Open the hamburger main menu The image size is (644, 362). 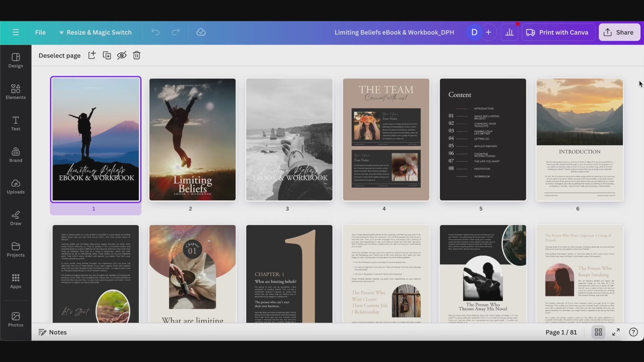point(16,32)
